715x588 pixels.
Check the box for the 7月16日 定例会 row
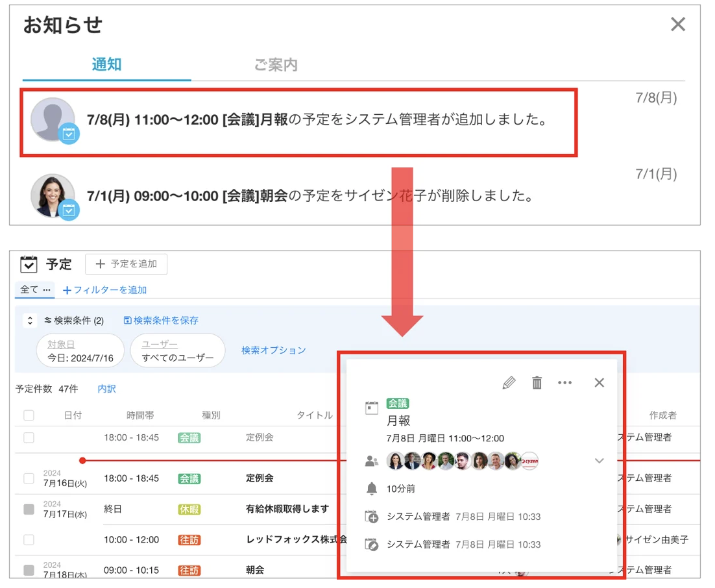point(29,478)
